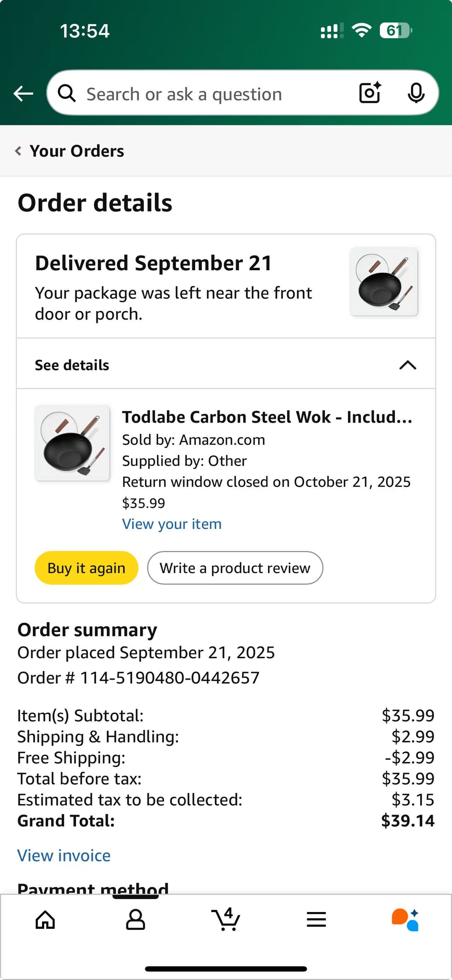Open the View your item link

click(172, 524)
